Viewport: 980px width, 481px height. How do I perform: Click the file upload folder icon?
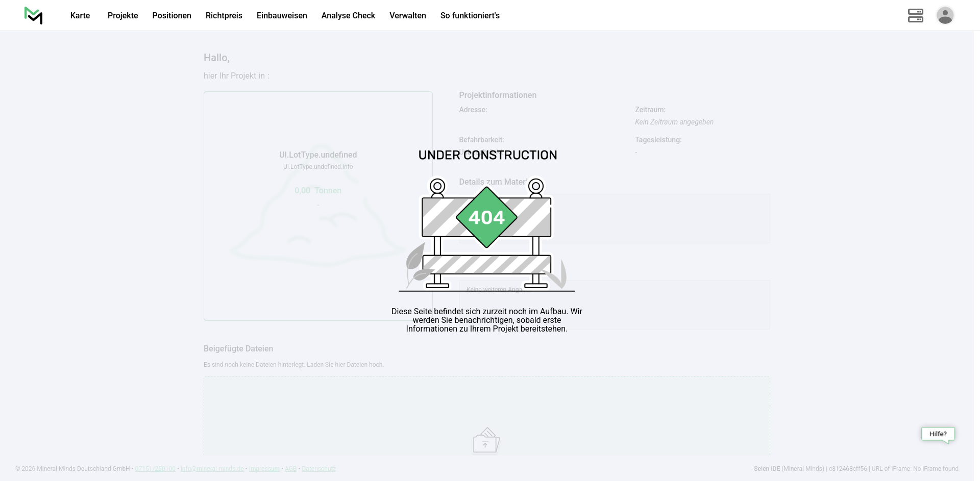(x=486, y=441)
